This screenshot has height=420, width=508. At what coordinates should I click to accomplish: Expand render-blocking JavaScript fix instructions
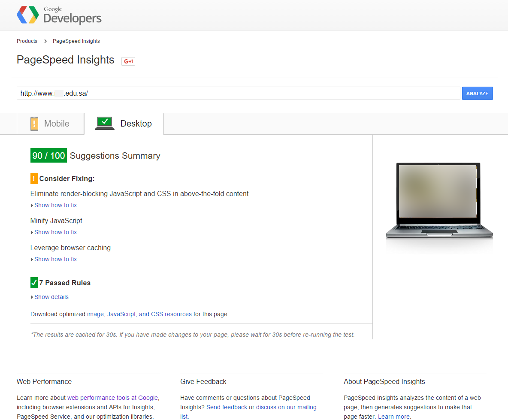click(x=55, y=205)
